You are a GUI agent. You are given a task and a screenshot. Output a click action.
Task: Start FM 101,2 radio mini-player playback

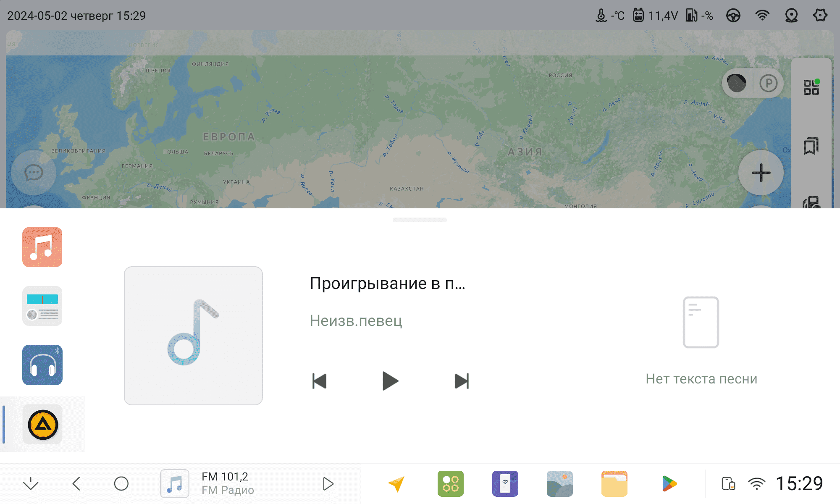328,483
